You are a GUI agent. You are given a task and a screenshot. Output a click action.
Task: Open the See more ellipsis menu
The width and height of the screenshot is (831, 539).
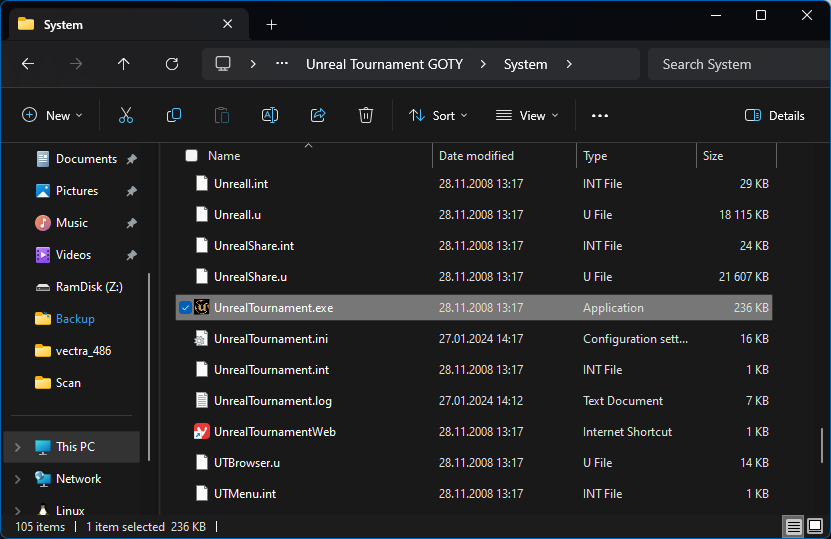(x=600, y=116)
